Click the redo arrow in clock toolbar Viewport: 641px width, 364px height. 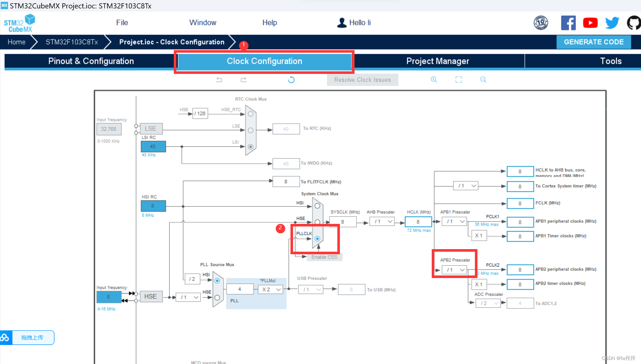coord(244,79)
